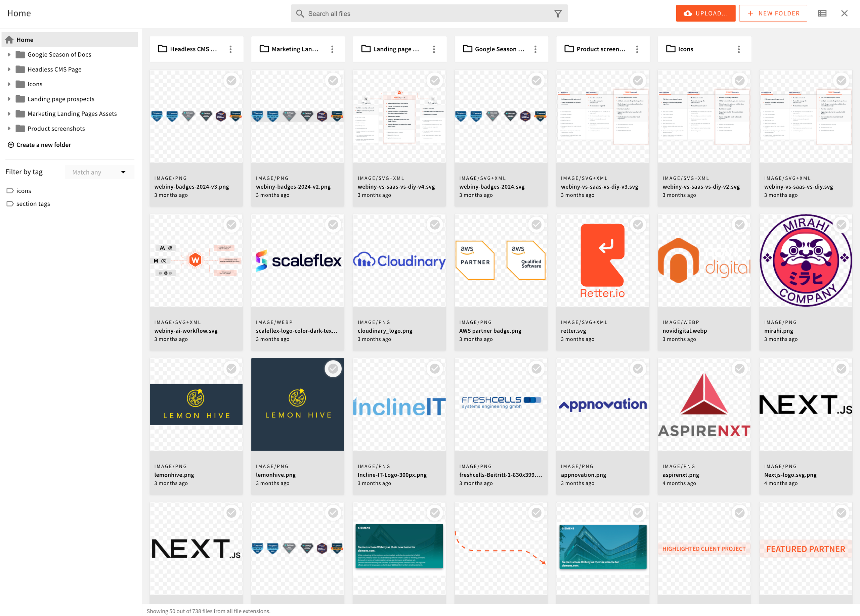
Task: Open the novidigital.webp thumbnail
Action: (x=704, y=260)
